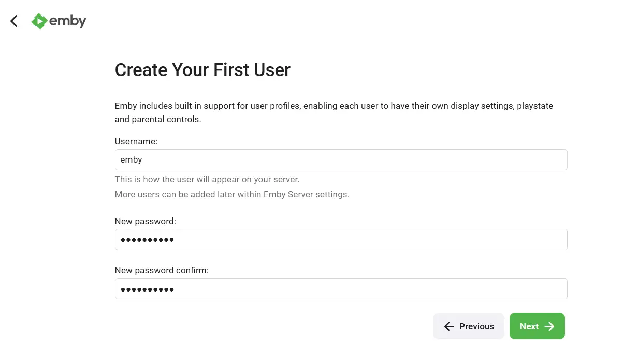
Task: Click the "Username:" label
Action: tap(136, 141)
